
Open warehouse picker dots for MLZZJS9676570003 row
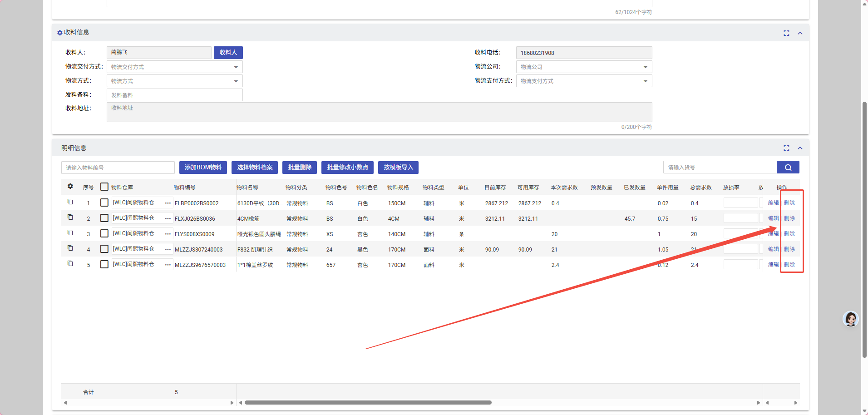168,265
